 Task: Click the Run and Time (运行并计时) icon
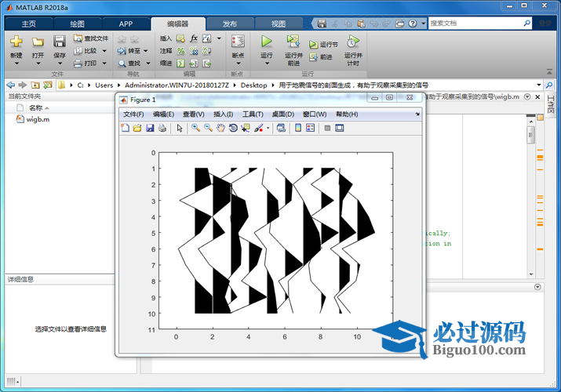(x=353, y=42)
